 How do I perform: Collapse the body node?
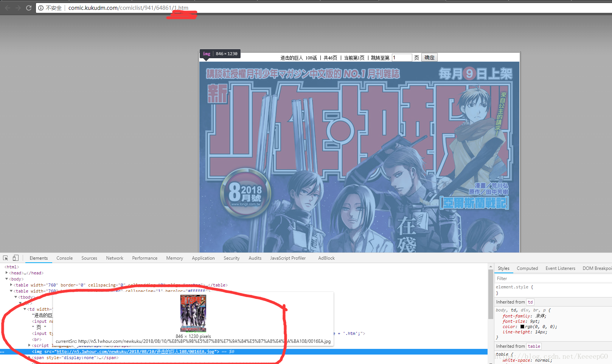[6, 279]
